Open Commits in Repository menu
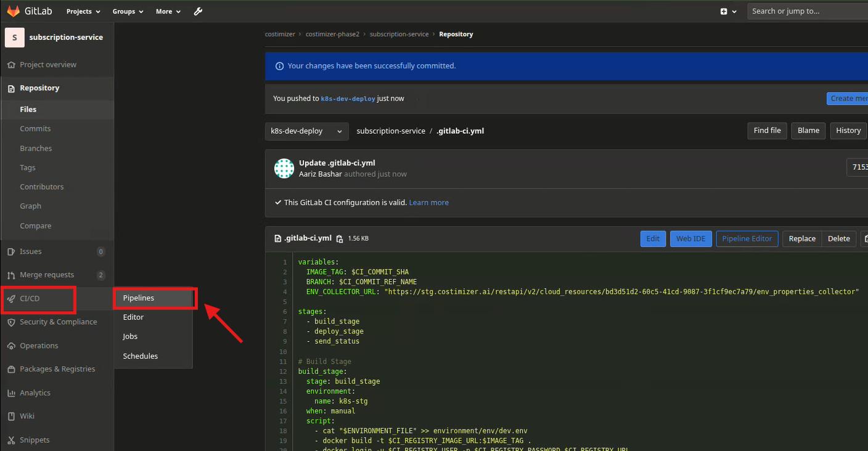This screenshot has height=451, width=868. point(35,129)
